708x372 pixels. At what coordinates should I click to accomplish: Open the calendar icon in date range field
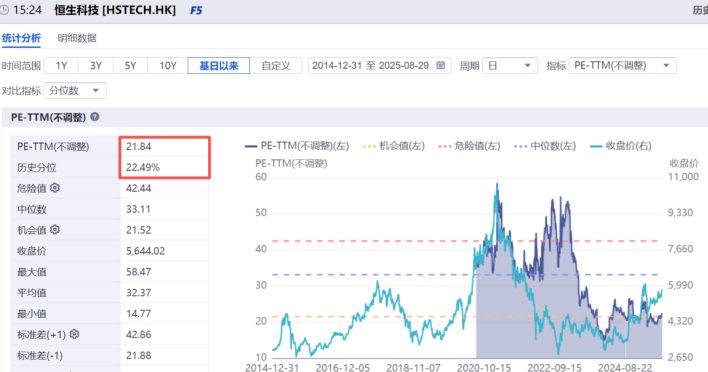point(441,65)
